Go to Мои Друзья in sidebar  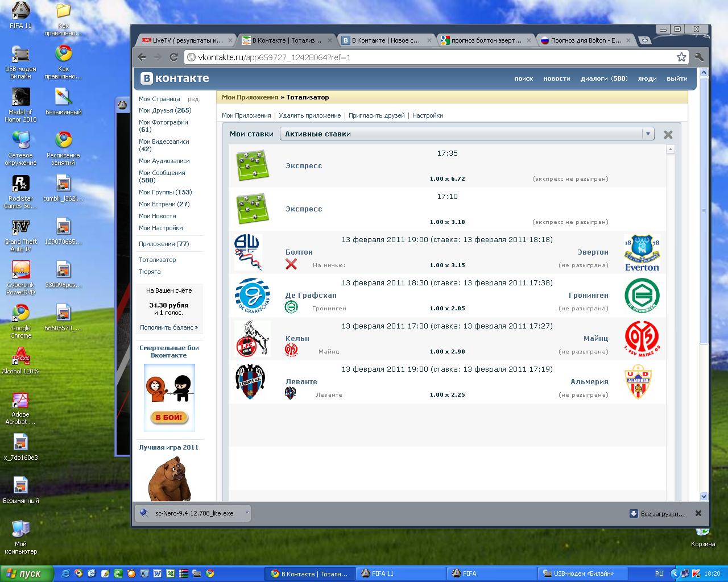165,110
